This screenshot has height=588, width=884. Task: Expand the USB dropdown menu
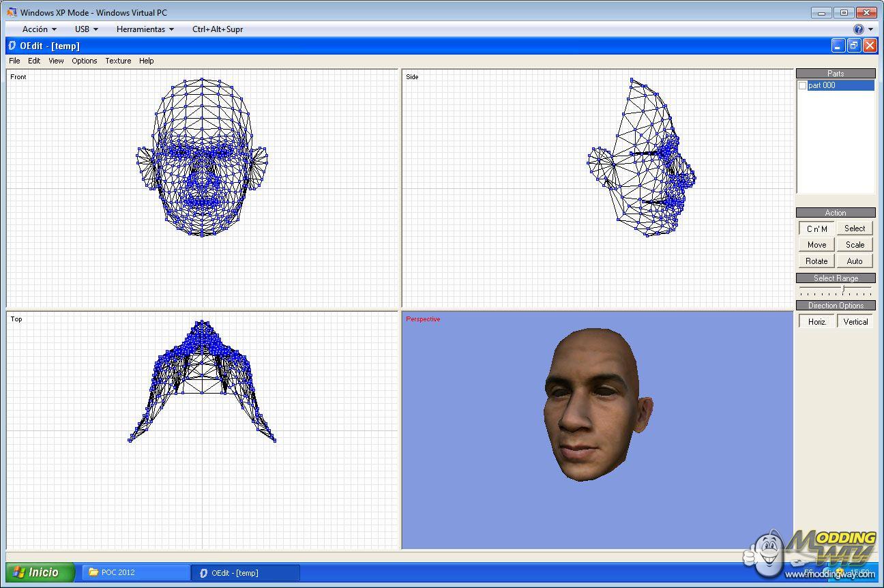pyautogui.click(x=86, y=29)
